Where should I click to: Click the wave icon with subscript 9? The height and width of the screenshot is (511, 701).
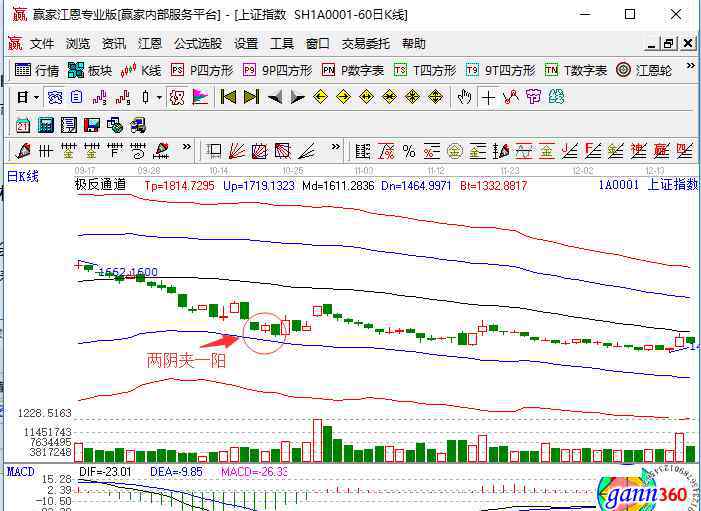pyautogui.click(x=123, y=97)
